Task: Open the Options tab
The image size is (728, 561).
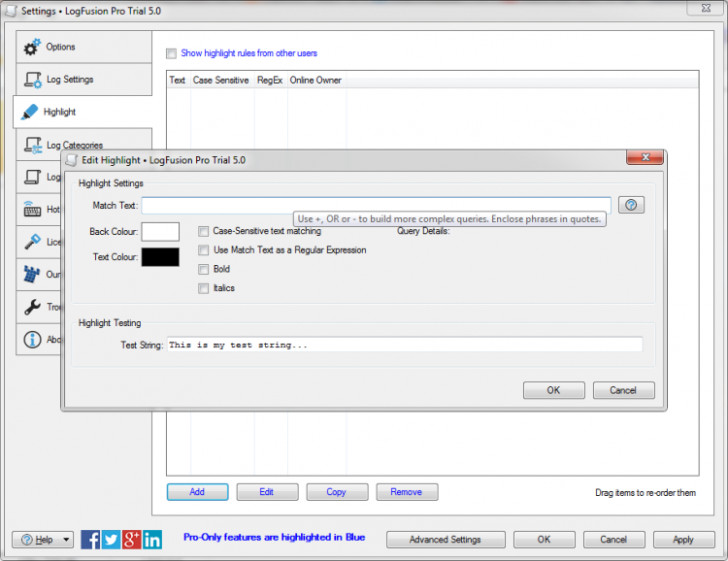Action: click(84, 47)
